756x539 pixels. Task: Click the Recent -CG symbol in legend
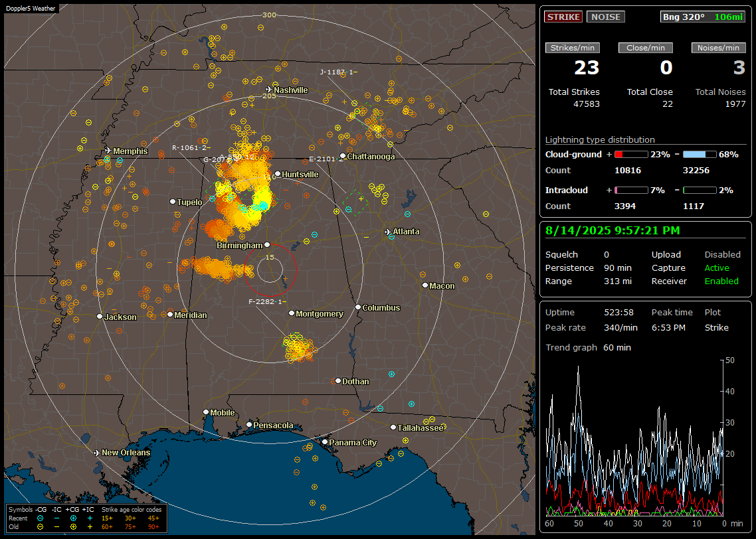click(x=41, y=518)
